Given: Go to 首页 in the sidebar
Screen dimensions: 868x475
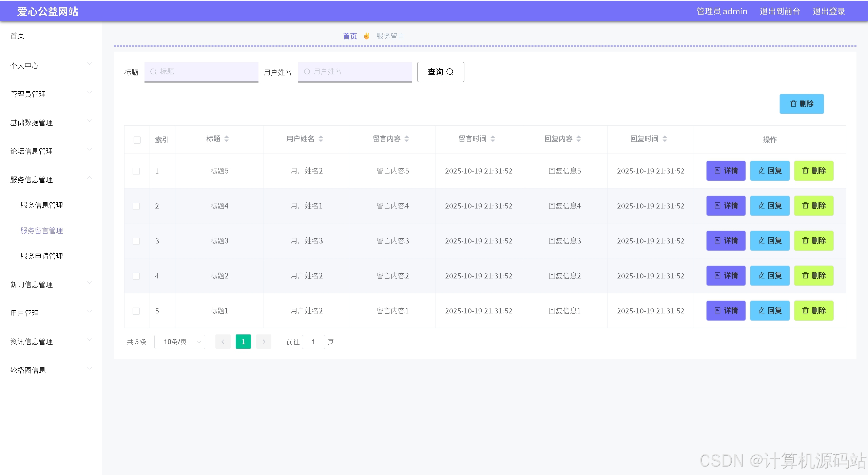Looking at the screenshot, I should tap(17, 36).
